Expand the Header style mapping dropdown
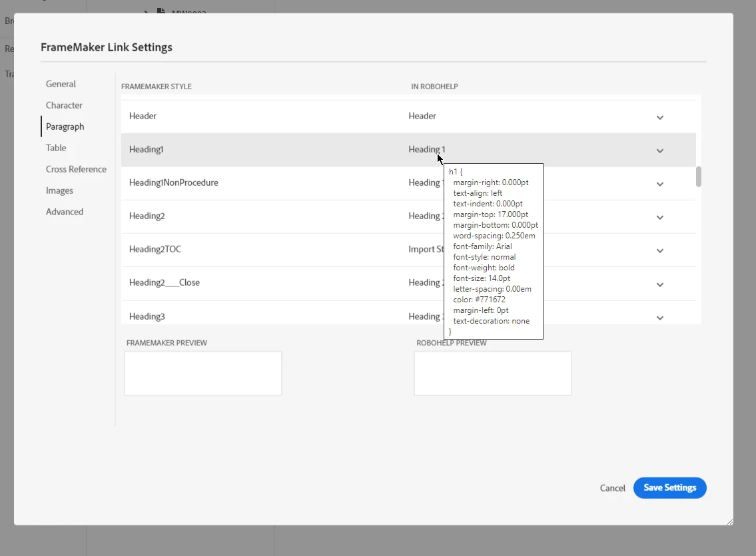Screen dimensions: 756x556 [660, 117]
